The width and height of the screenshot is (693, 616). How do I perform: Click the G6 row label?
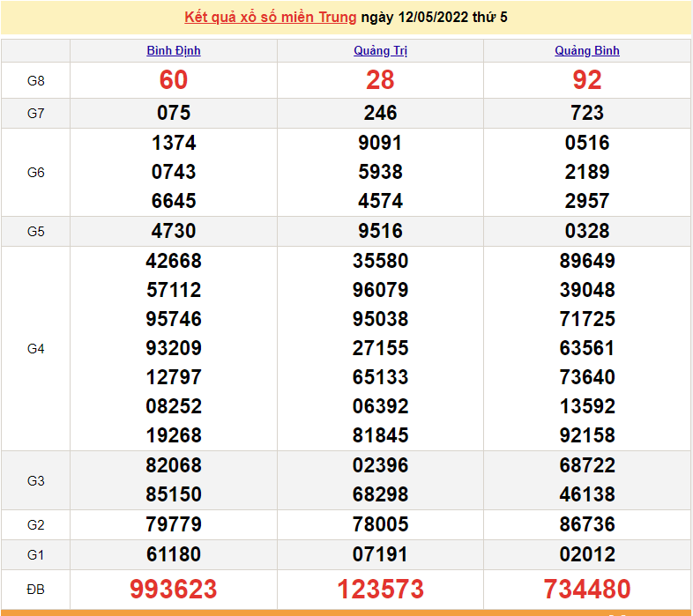(35, 173)
